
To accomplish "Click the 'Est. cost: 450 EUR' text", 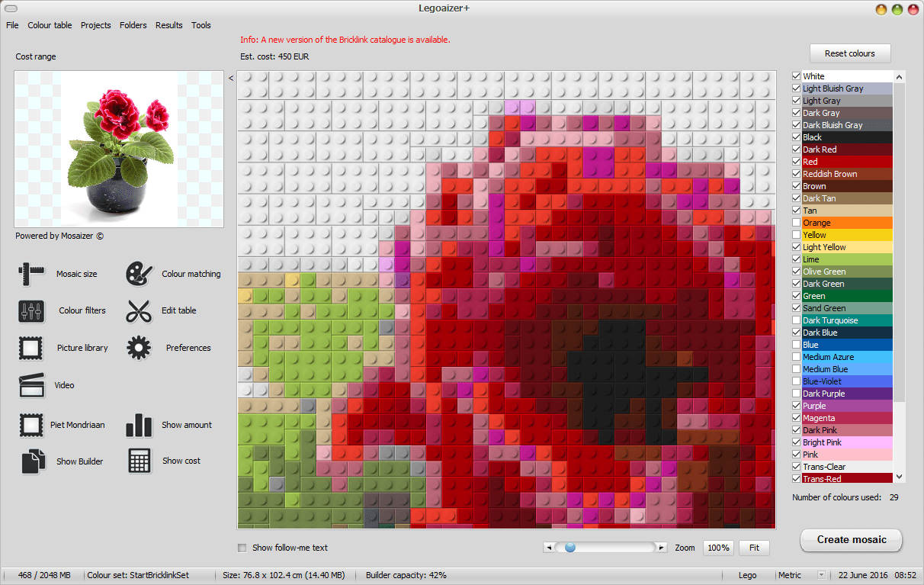I will (x=274, y=56).
